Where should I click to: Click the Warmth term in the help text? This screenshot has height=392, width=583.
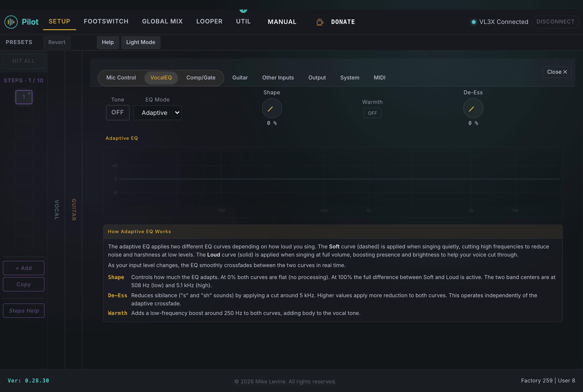click(x=117, y=313)
